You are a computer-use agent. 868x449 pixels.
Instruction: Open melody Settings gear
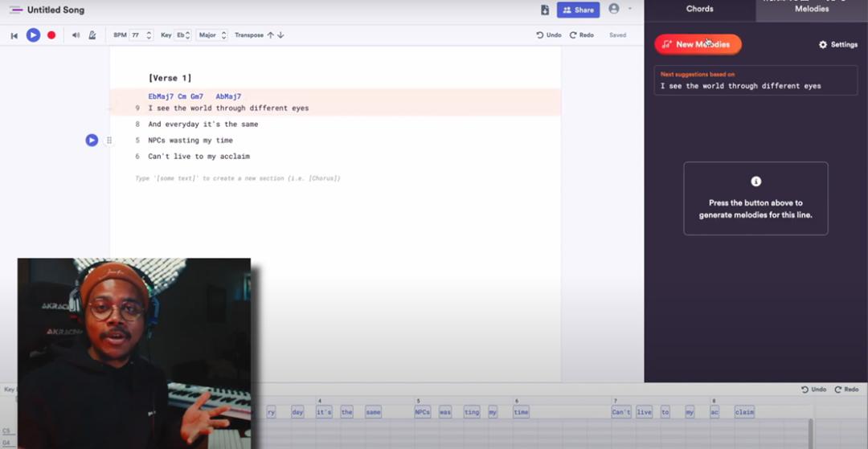click(838, 45)
